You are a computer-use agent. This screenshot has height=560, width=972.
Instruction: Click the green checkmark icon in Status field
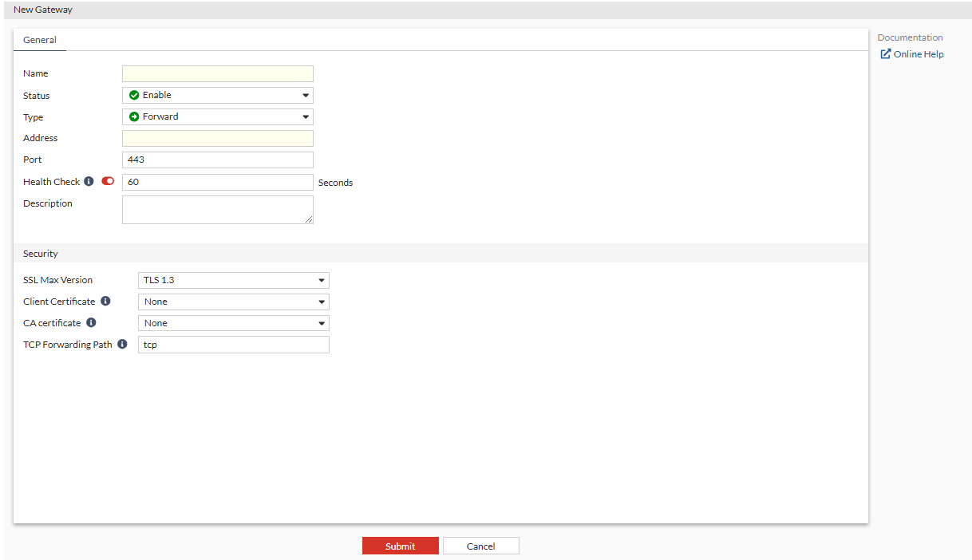point(134,94)
